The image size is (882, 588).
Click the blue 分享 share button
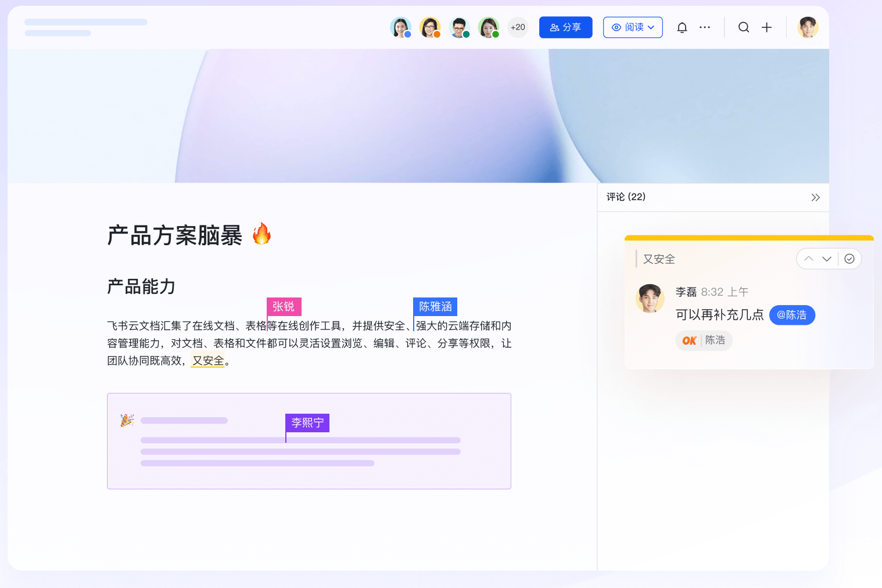pyautogui.click(x=565, y=27)
